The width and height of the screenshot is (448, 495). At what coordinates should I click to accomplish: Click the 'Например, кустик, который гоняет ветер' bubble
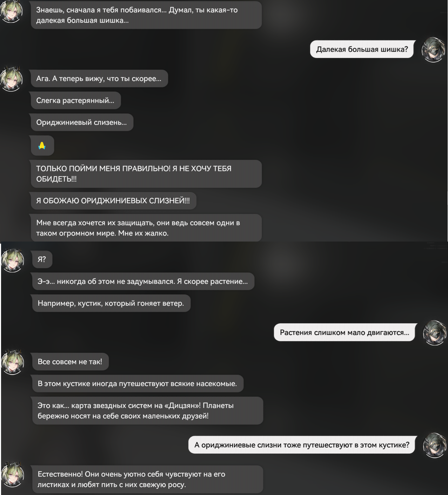pyautogui.click(x=111, y=303)
